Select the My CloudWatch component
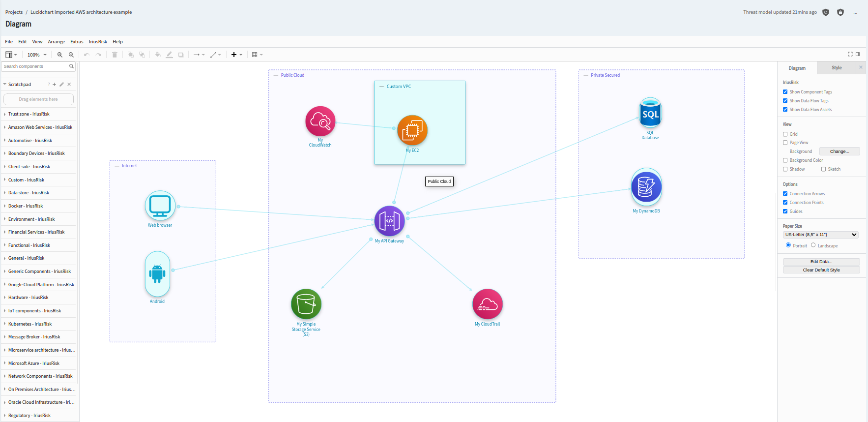Image resolution: width=868 pixels, height=422 pixels. pyautogui.click(x=320, y=121)
